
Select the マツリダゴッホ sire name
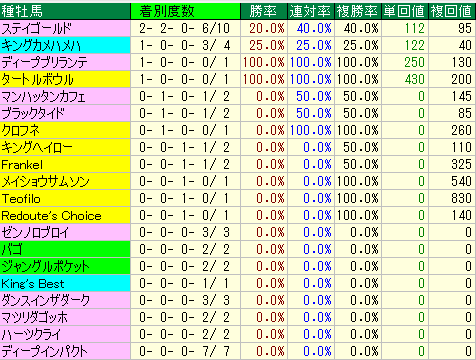pos(35,317)
